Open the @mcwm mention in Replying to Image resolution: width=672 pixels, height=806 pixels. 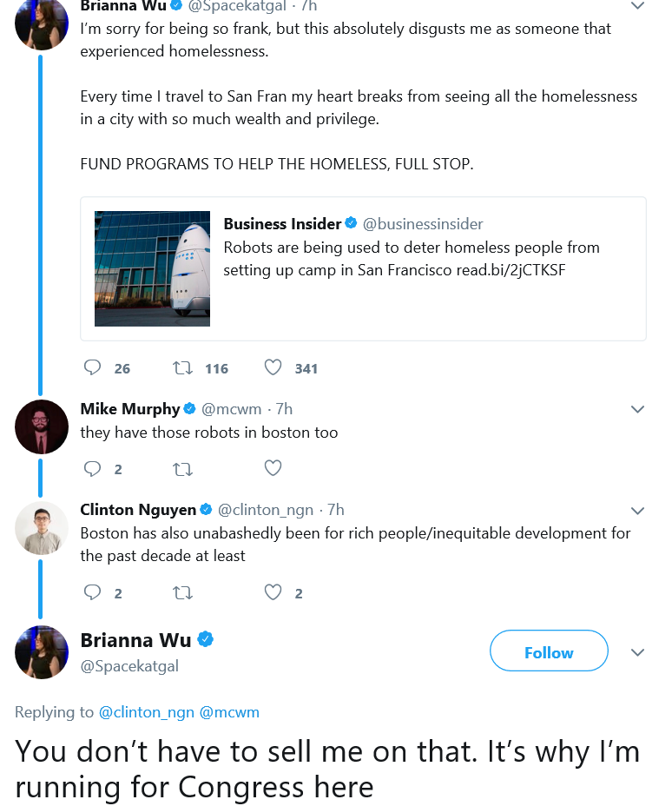229,712
